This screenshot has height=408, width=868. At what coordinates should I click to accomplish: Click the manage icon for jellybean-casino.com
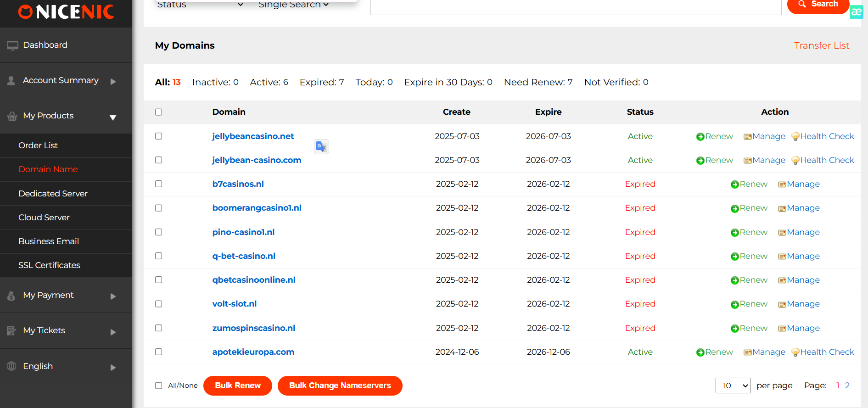pyautogui.click(x=748, y=161)
